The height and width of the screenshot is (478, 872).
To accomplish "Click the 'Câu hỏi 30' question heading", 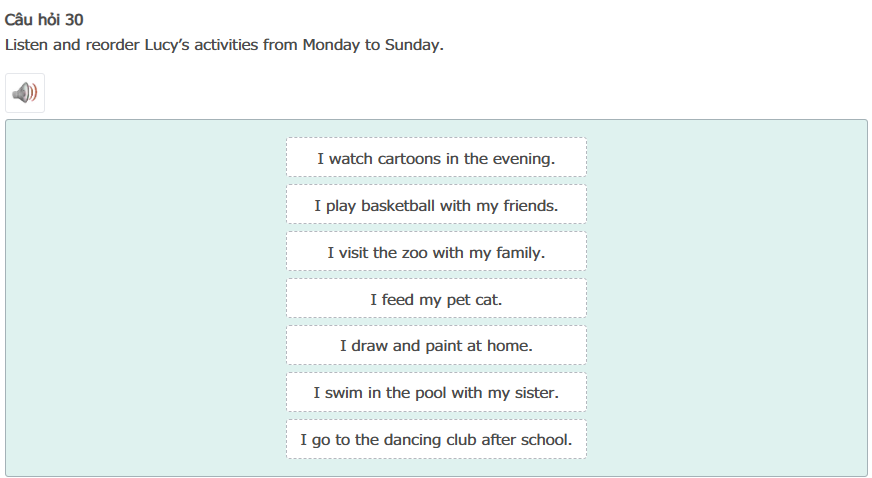I will point(44,20).
